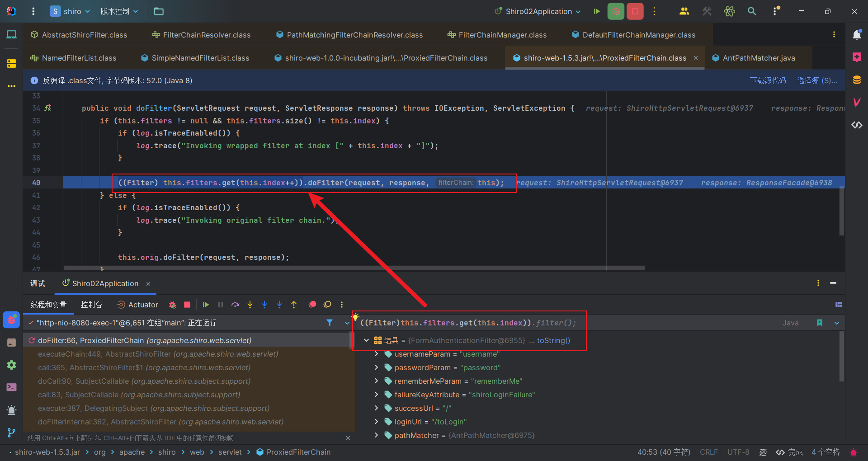The height and width of the screenshot is (461, 868).
Task: Stop debug session via toolbar red square
Action: click(x=187, y=305)
